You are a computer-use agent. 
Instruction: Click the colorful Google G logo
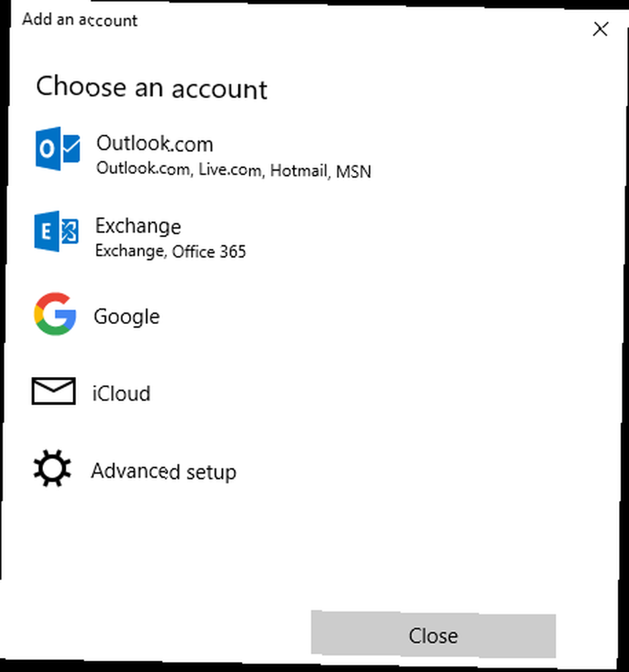click(x=55, y=314)
